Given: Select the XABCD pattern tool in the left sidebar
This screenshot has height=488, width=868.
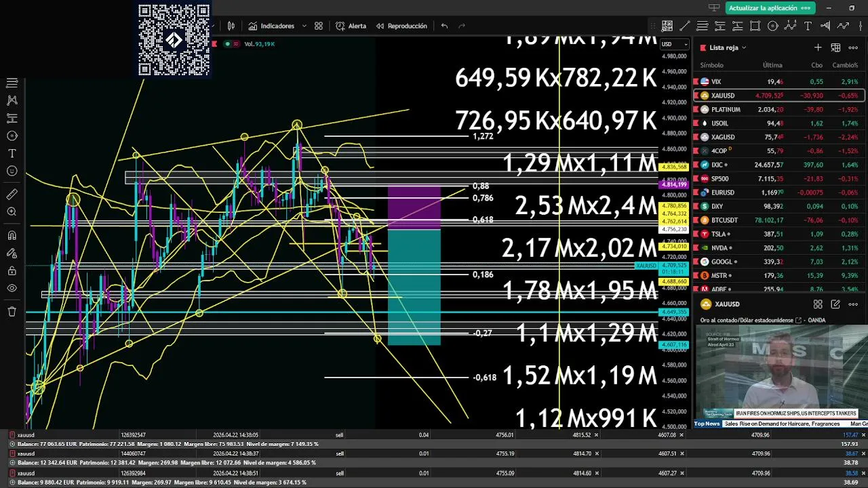Looking at the screenshot, I should click(x=12, y=100).
